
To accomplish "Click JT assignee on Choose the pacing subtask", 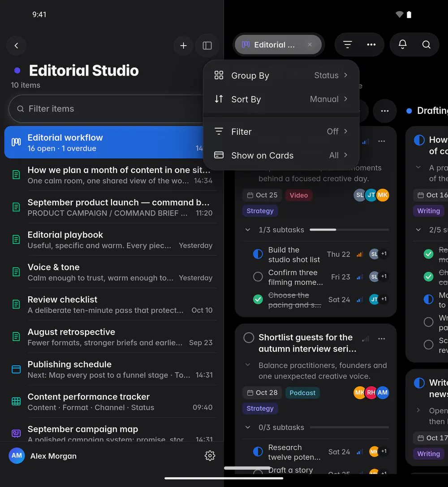I will pyautogui.click(x=374, y=299).
